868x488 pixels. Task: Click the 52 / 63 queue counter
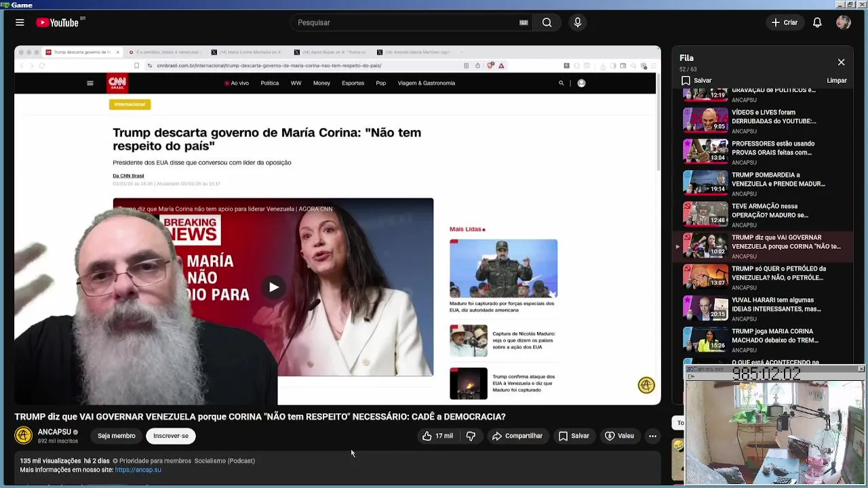[688, 69]
